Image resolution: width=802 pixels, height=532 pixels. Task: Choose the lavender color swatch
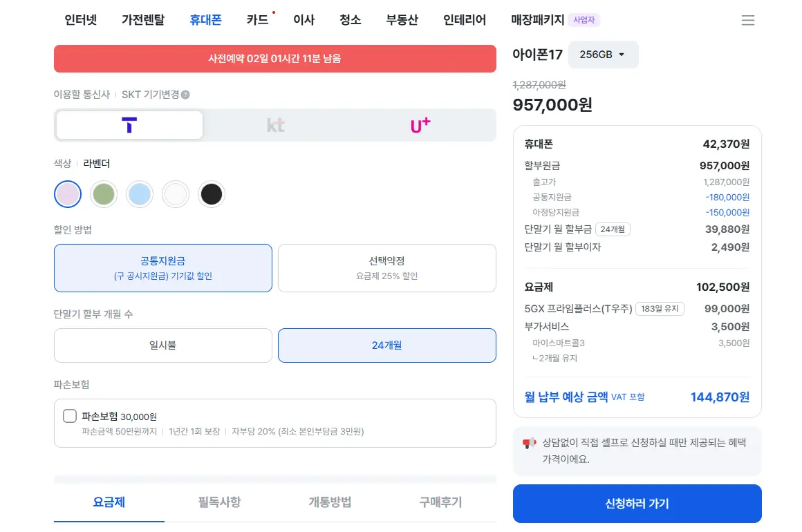68,194
